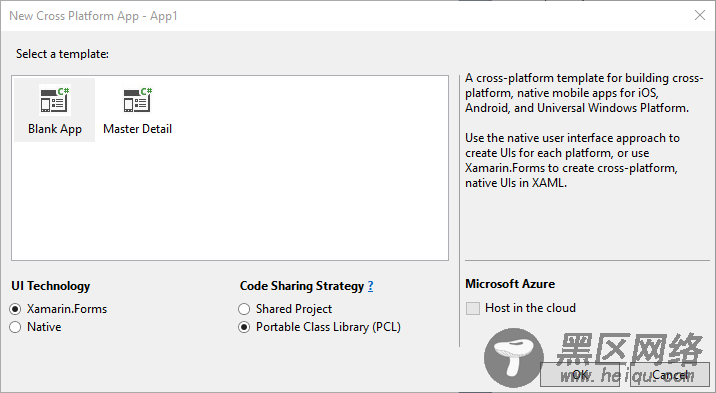This screenshot has height=393, width=716.
Task: Click the 'Microsoft Azure' heading text
Action: [510, 284]
